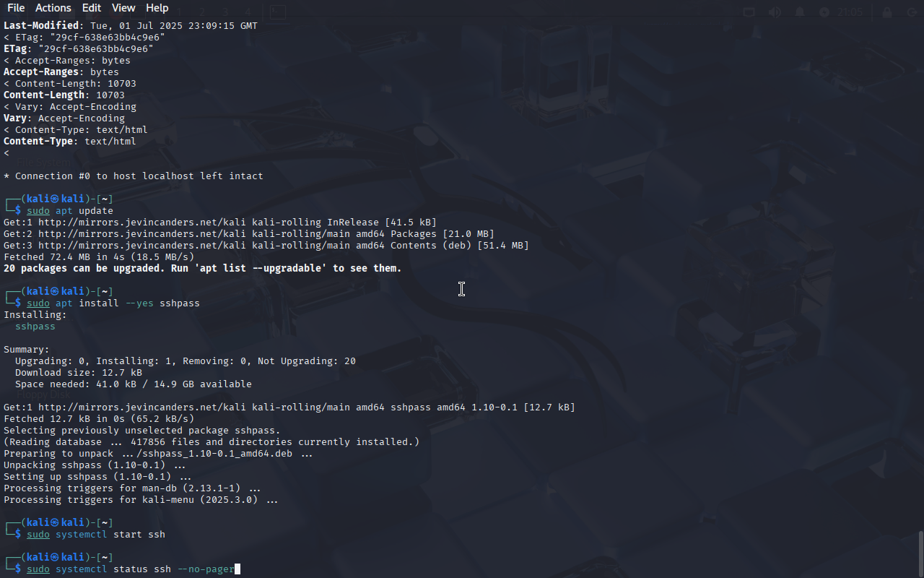Open the File menu

[15, 8]
